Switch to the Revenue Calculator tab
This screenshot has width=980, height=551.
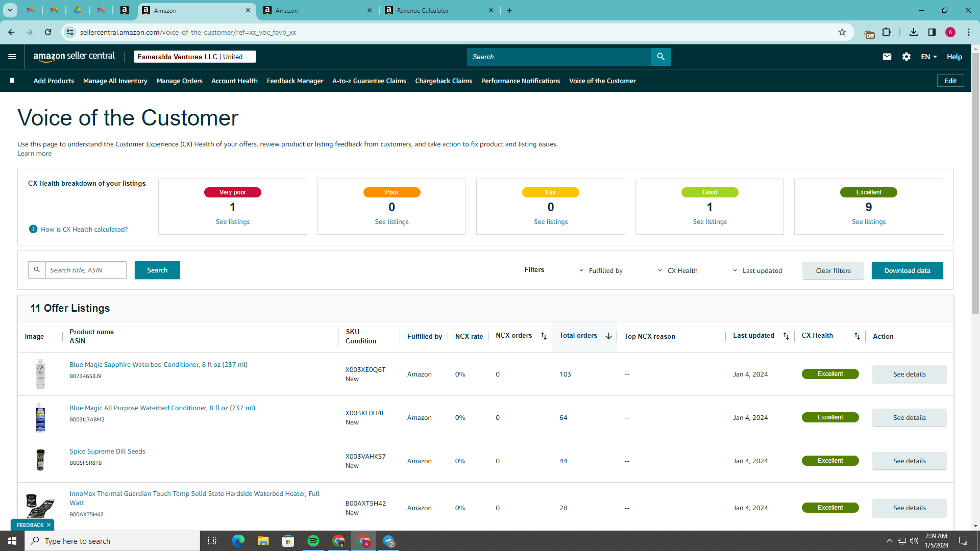click(x=439, y=10)
